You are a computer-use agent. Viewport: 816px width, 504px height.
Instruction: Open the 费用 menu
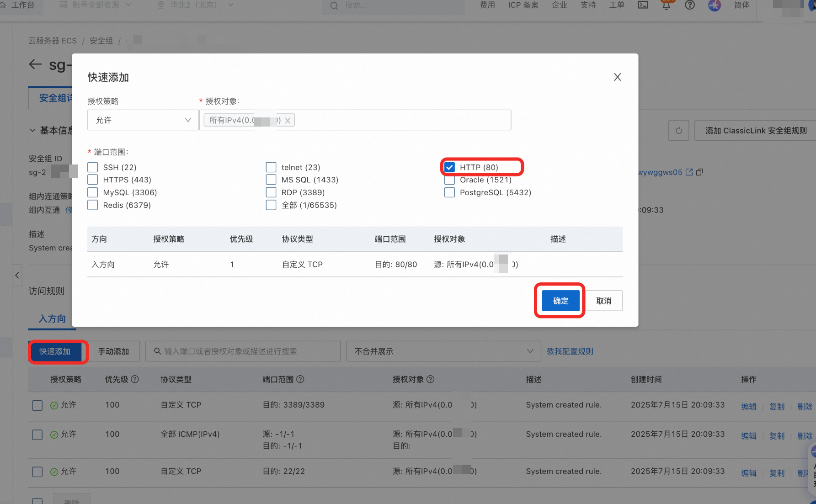(x=487, y=5)
